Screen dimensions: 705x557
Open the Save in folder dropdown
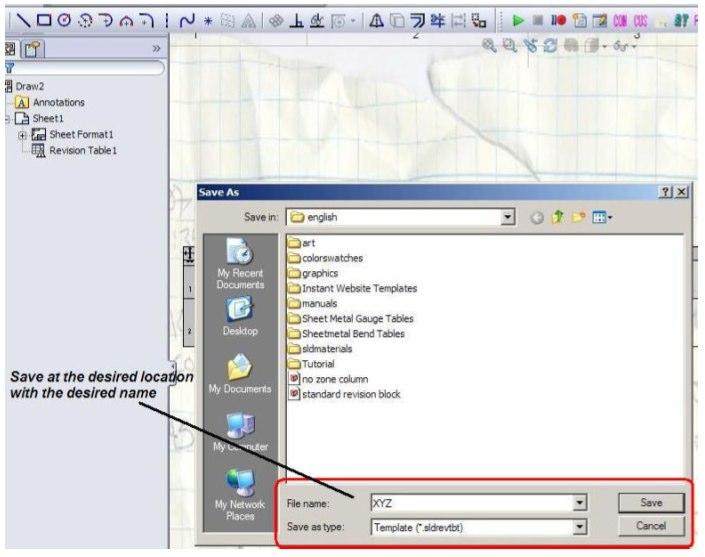point(508,218)
